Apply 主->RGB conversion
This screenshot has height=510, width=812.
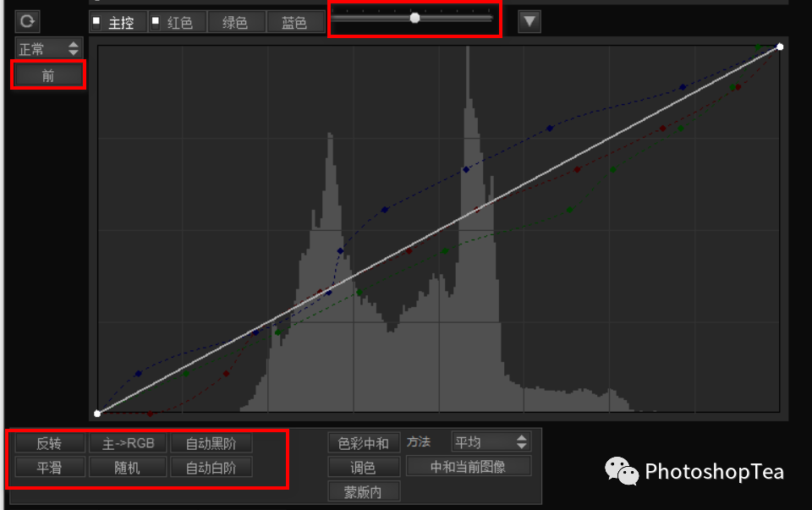128,442
